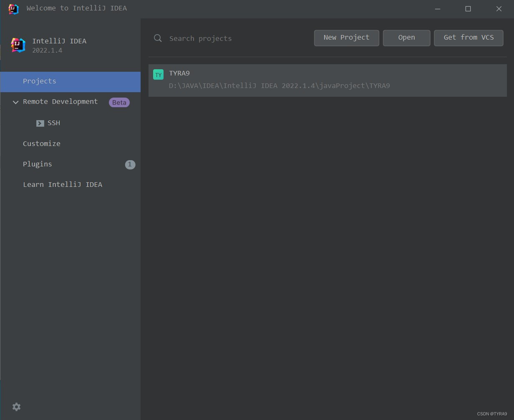514x420 pixels.
Task: Click the TYRA9 project TY icon
Action: point(158,75)
